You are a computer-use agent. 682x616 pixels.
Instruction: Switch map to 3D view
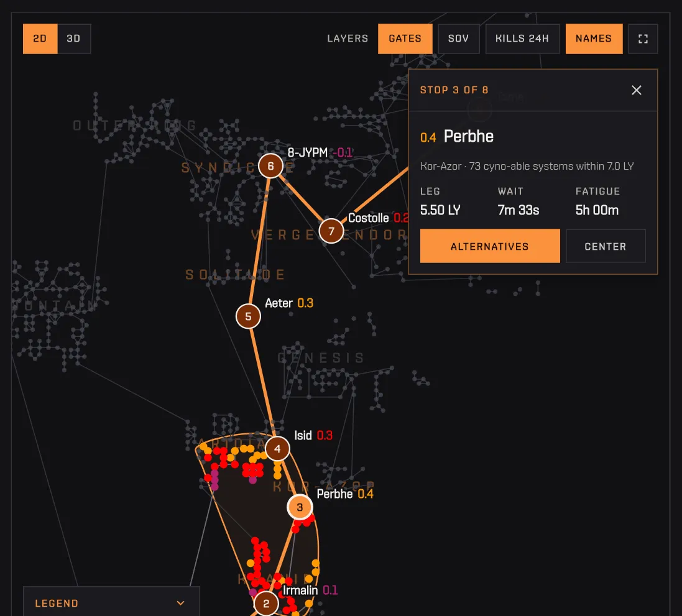point(74,39)
